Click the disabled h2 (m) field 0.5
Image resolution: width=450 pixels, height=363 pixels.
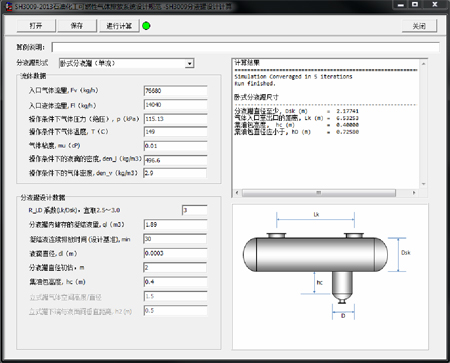[x=176, y=310]
